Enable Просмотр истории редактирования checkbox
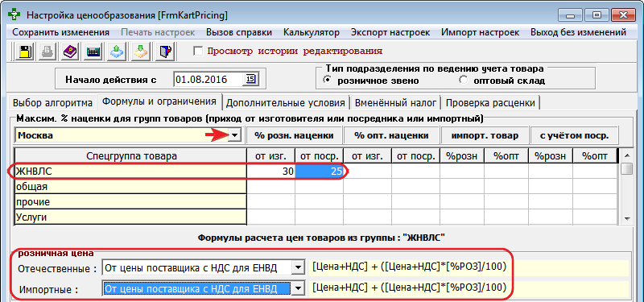The height and width of the screenshot is (302, 644). tap(198, 52)
